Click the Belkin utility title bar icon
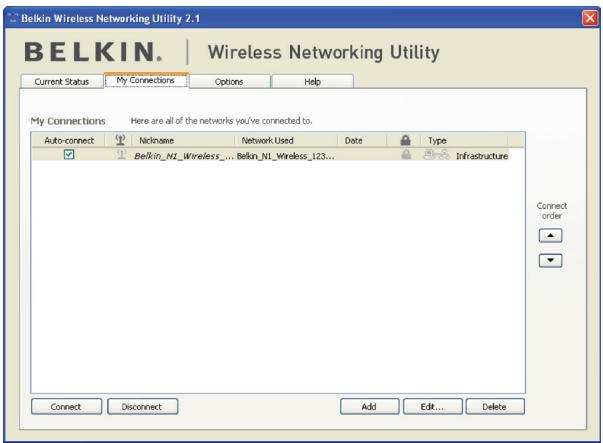 tap(13, 18)
